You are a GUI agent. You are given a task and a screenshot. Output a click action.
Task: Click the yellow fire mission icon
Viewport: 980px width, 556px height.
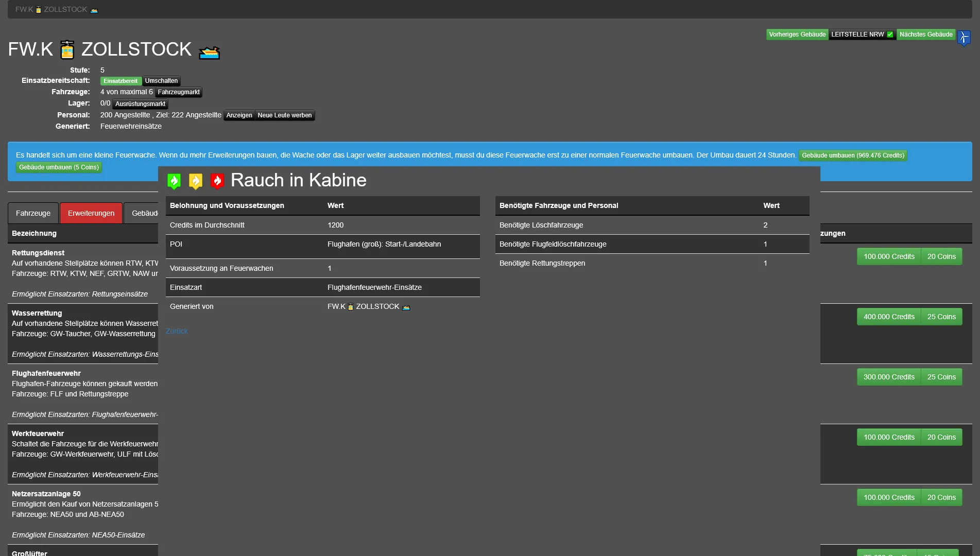(196, 181)
